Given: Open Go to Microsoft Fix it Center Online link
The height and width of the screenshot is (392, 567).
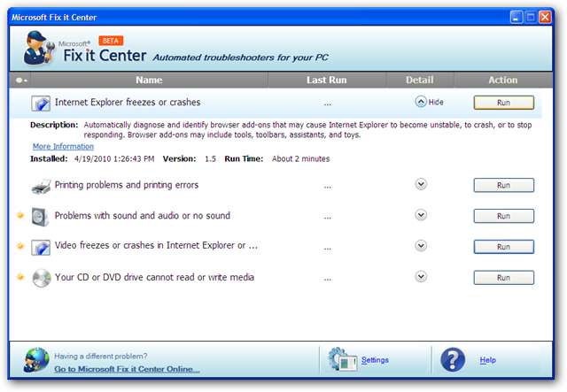Looking at the screenshot, I should coord(127,369).
